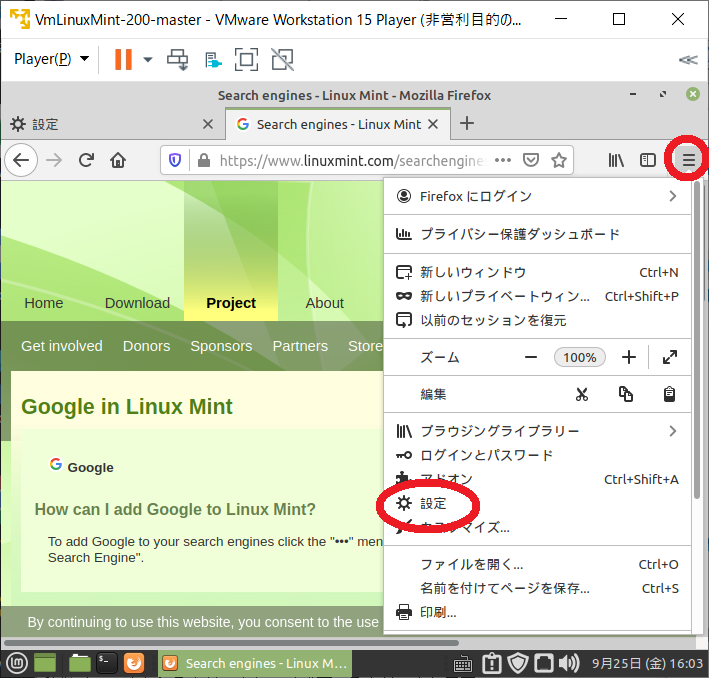Reset zoom at 100% label
The height and width of the screenshot is (678, 709).
tap(580, 357)
